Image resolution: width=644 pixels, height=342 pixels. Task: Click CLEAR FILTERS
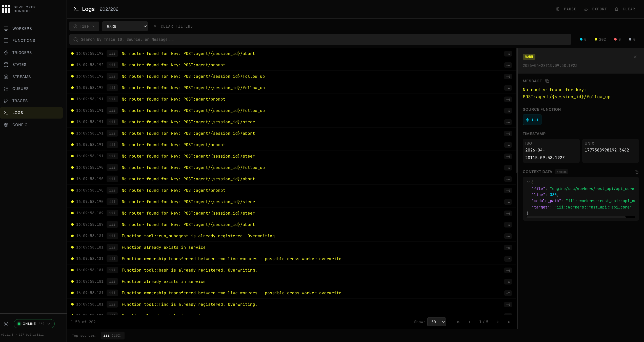click(x=173, y=26)
